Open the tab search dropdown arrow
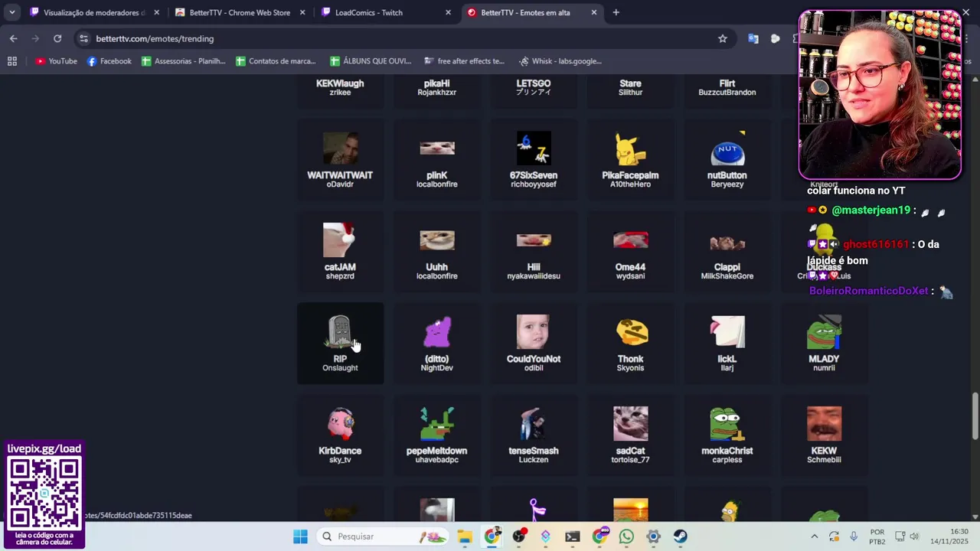 click(11, 12)
